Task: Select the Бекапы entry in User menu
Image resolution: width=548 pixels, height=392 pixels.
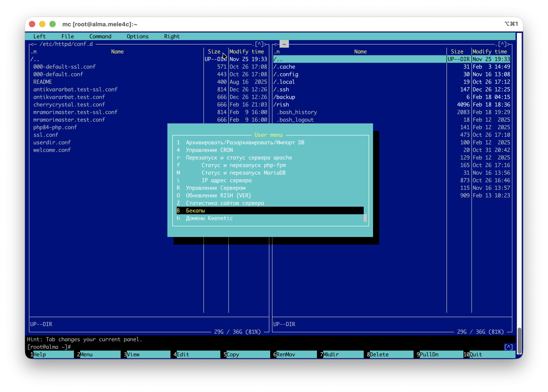Action: [195, 211]
